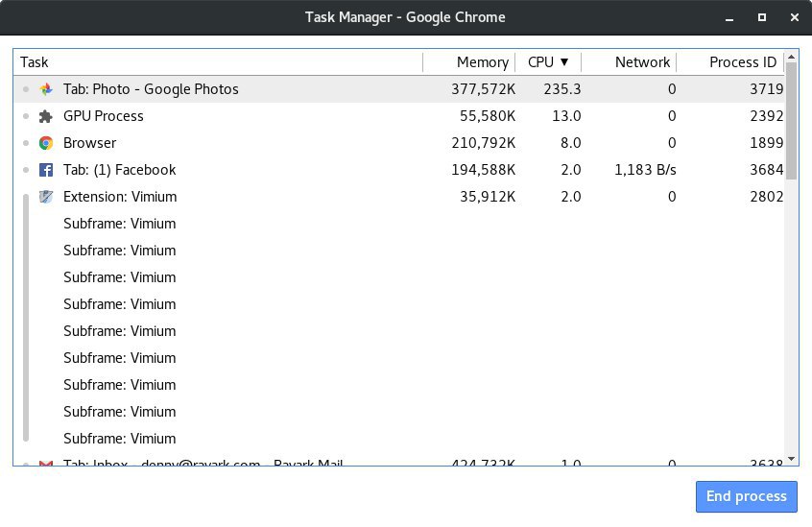Click the End process button
The width and height of the screenshot is (812, 527).
click(x=746, y=496)
